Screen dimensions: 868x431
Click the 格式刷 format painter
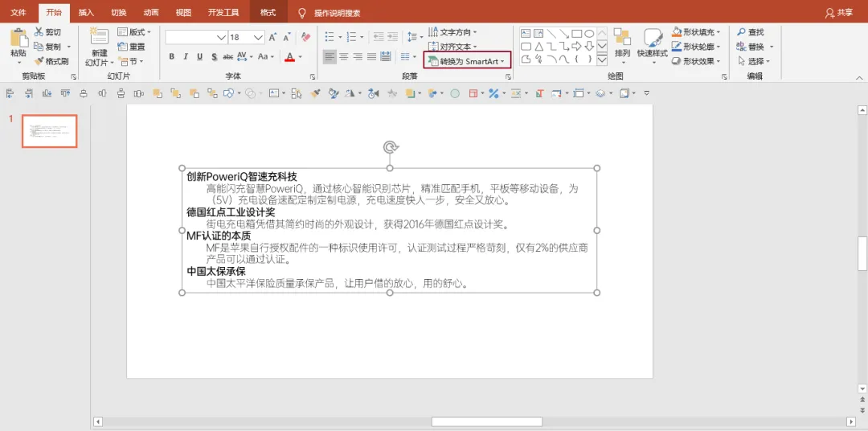pyautogui.click(x=51, y=61)
